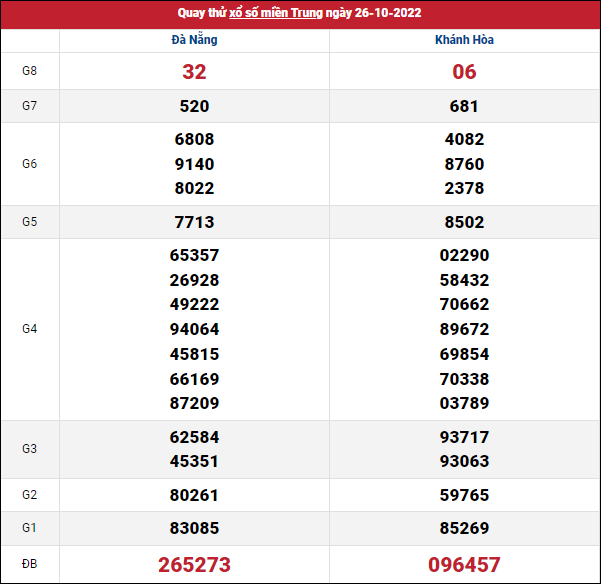Select the G6 row label
Image resolution: width=601 pixels, height=584 pixels.
pos(30,164)
